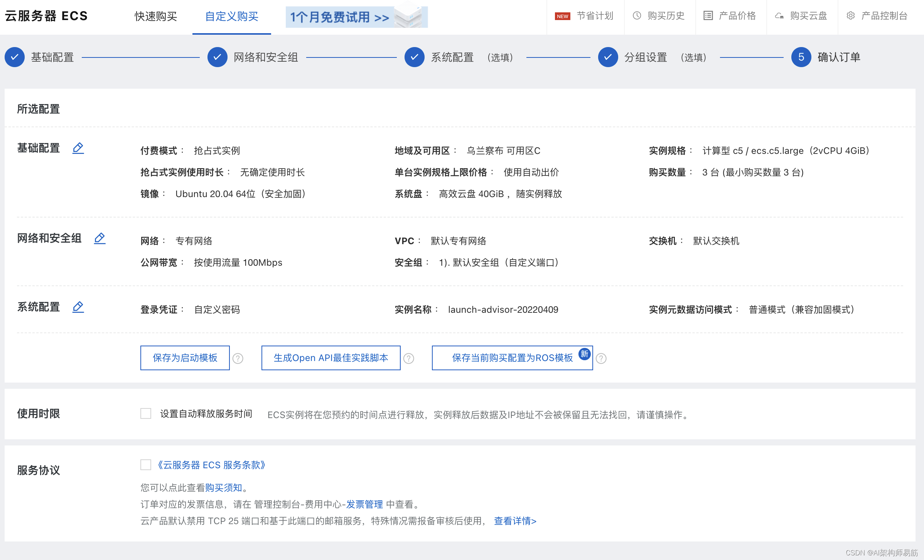This screenshot has height=560, width=924.
Task: Switch to 快速购买 tab
Action: tap(156, 17)
